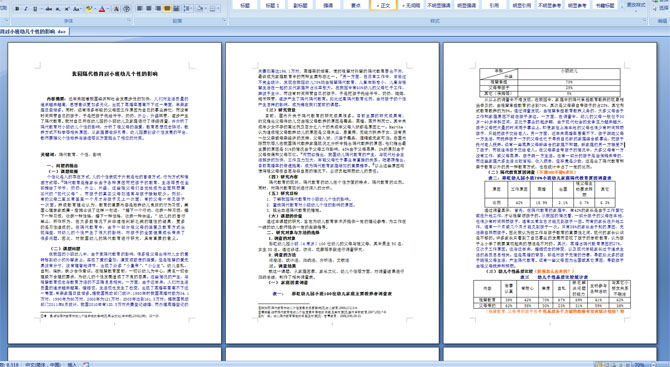Screen dimensions: 670x367
Task: Click the enclosed character icon
Action: (x=126, y=9)
